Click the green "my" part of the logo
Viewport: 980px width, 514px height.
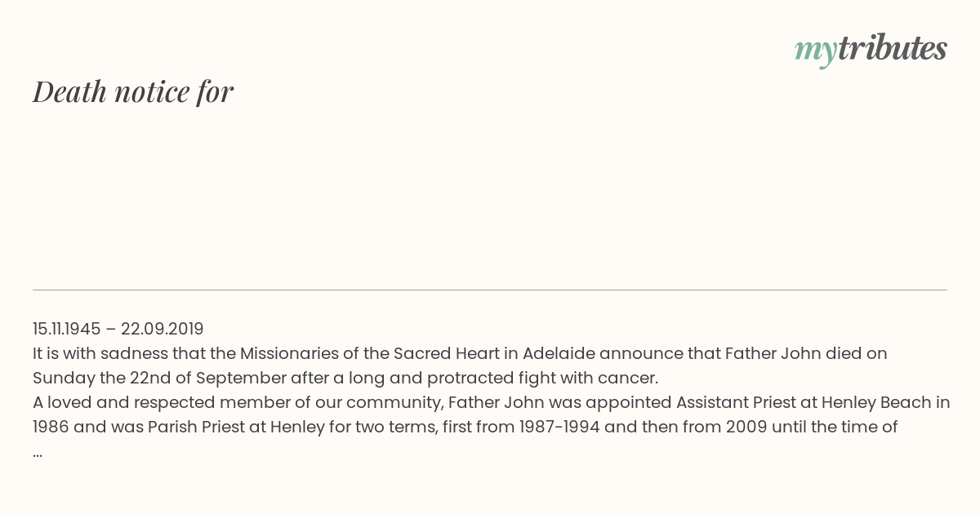[815, 52]
